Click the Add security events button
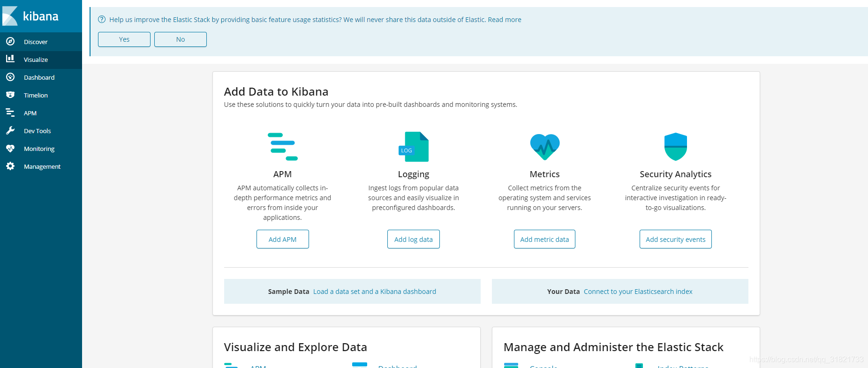Screen dimensions: 868x368 pyautogui.click(x=676, y=239)
